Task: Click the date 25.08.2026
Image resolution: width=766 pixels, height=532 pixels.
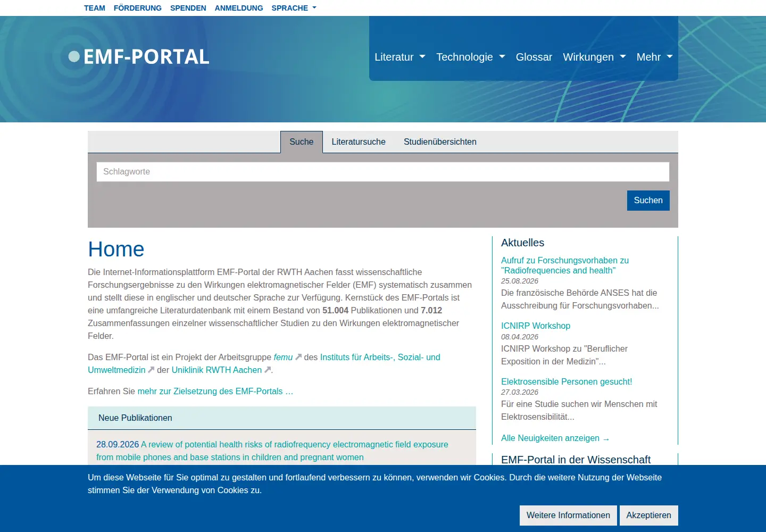Action: click(520, 281)
